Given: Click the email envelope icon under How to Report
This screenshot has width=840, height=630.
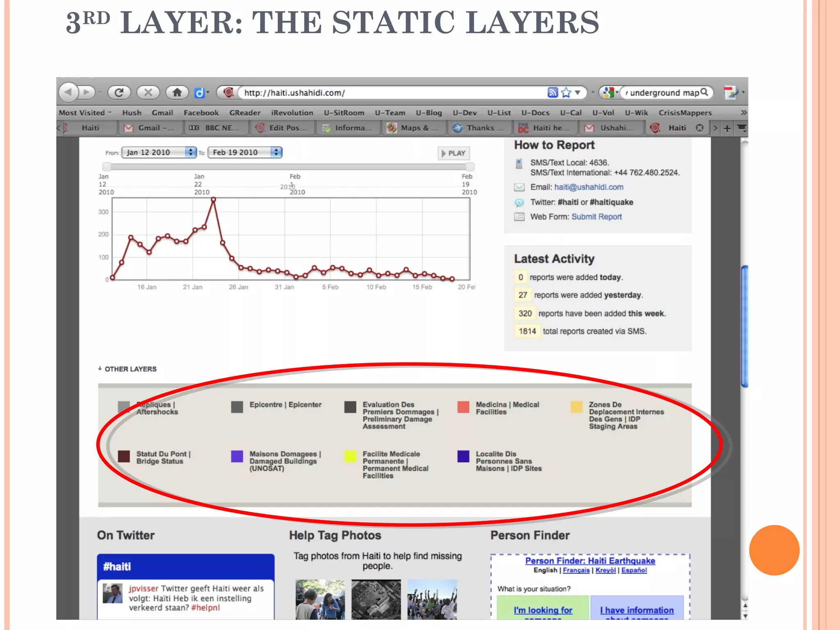Looking at the screenshot, I should (x=519, y=187).
